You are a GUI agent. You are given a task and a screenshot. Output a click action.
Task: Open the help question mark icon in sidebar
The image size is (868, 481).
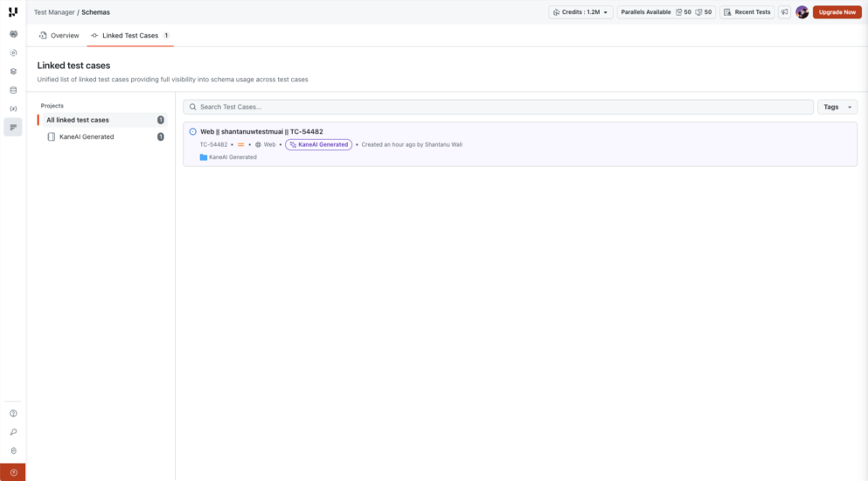(13, 414)
